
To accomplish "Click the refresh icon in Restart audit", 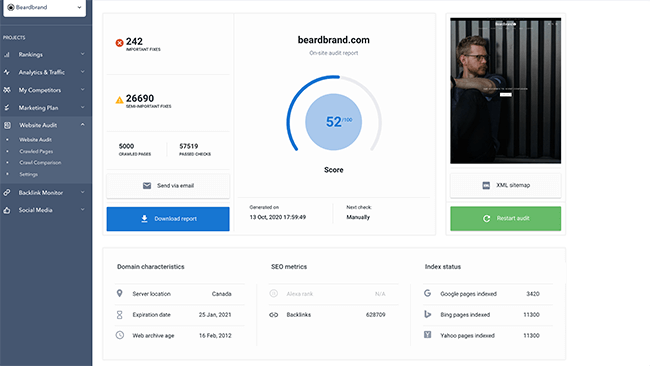I will [x=487, y=218].
